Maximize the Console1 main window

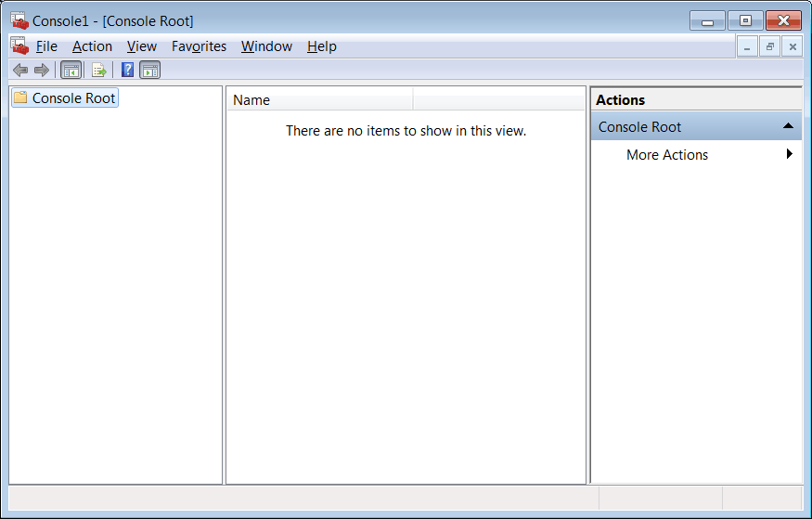(x=745, y=20)
